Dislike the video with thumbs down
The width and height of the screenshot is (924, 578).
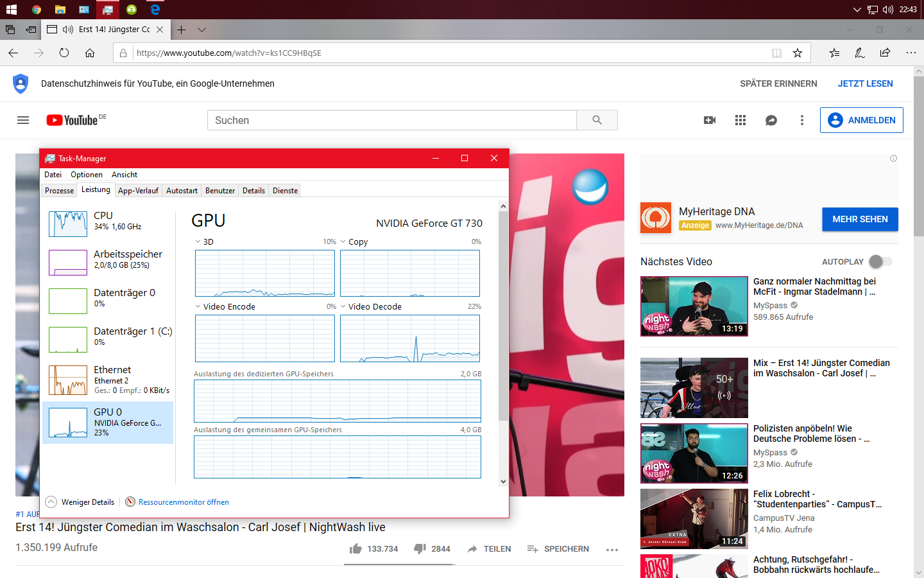point(420,548)
